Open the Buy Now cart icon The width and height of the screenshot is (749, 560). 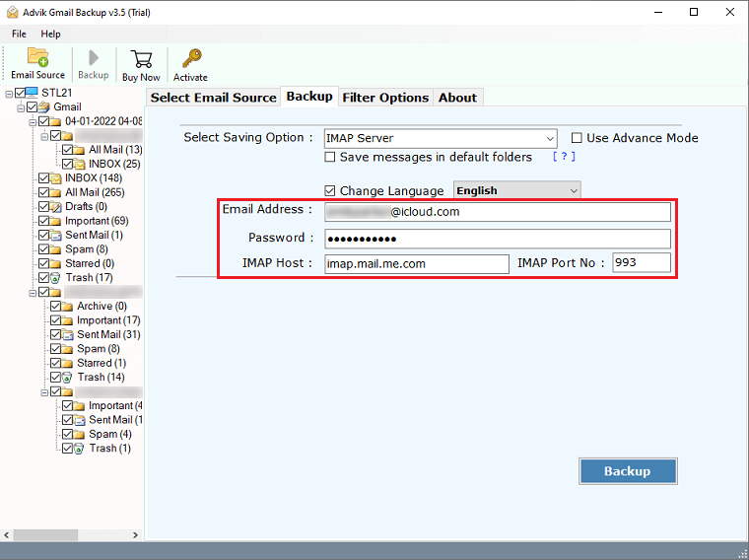(x=141, y=59)
